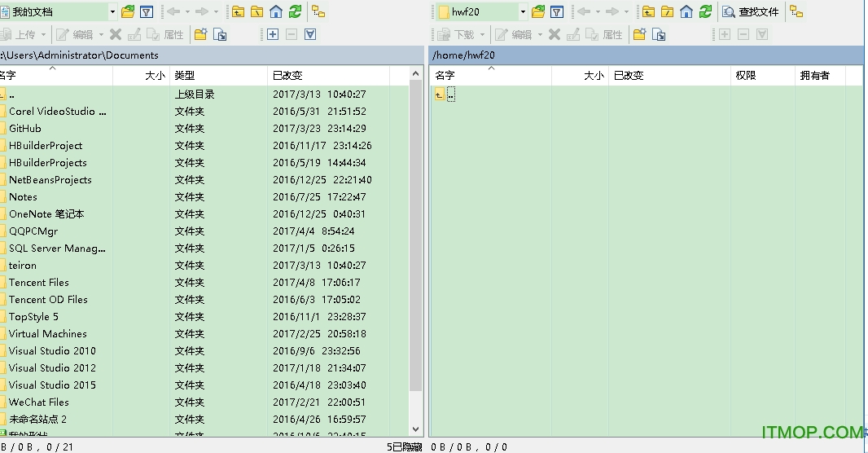Click the 上传 upload button
The height and width of the screenshot is (453, 868).
(18, 34)
